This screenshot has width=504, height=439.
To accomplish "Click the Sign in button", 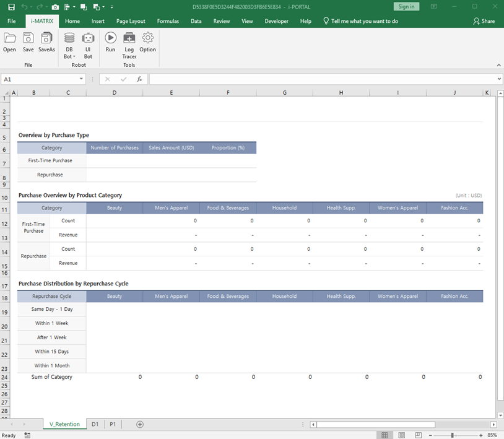I will tap(406, 6).
